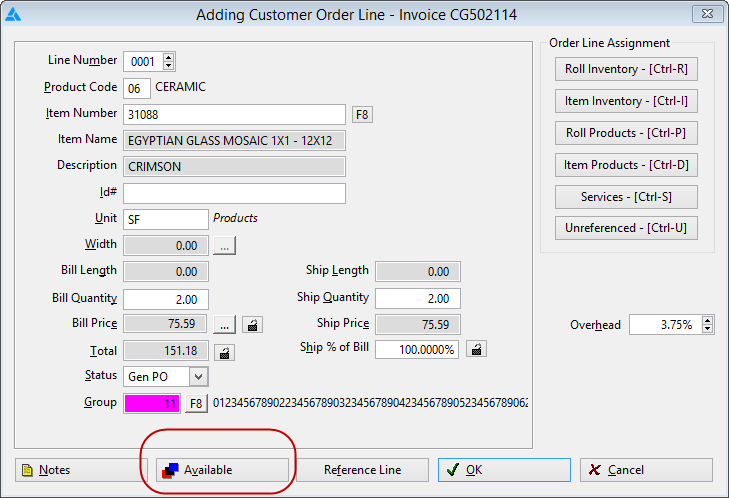
Task: Open Notes with the notepad icon
Action: pyautogui.click(x=81, y=470)
